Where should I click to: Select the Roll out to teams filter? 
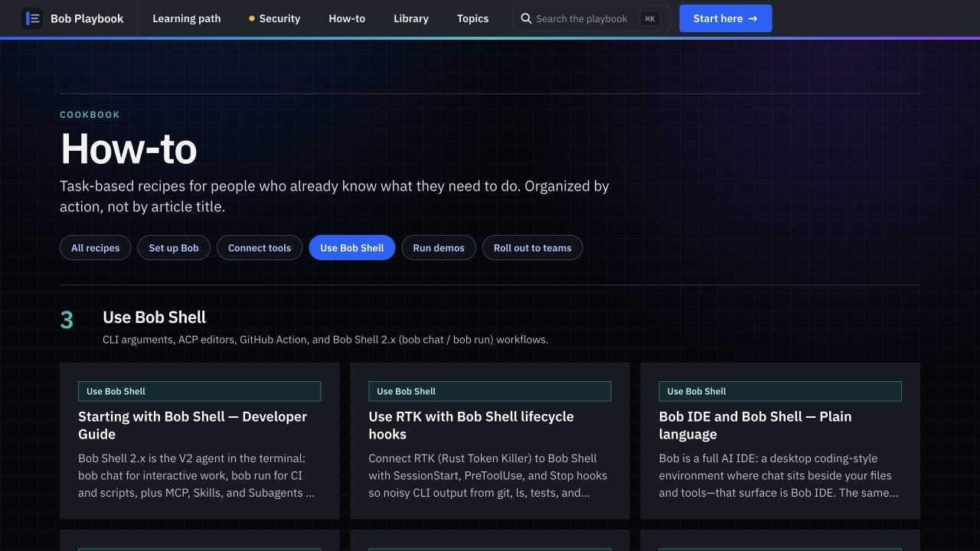[532, 248]
